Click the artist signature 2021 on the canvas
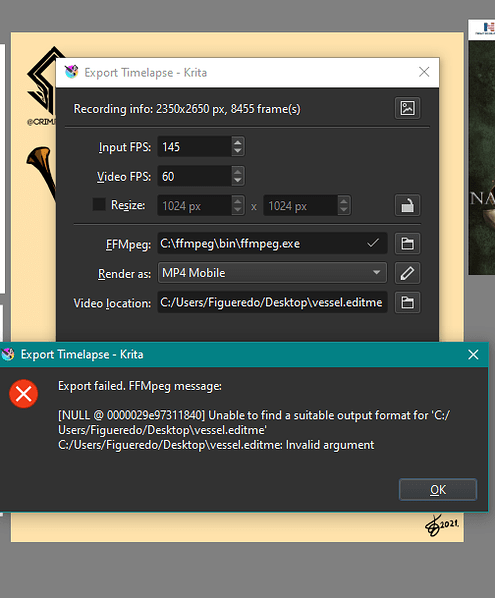 pos(442,525)
